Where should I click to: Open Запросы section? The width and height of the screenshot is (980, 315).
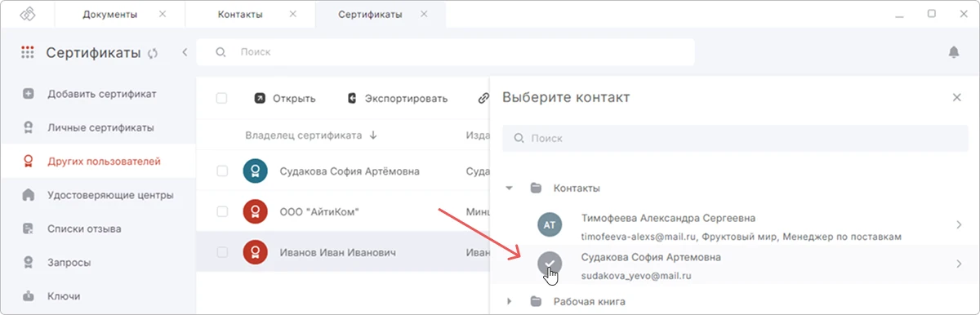click(x=98, y=263)
